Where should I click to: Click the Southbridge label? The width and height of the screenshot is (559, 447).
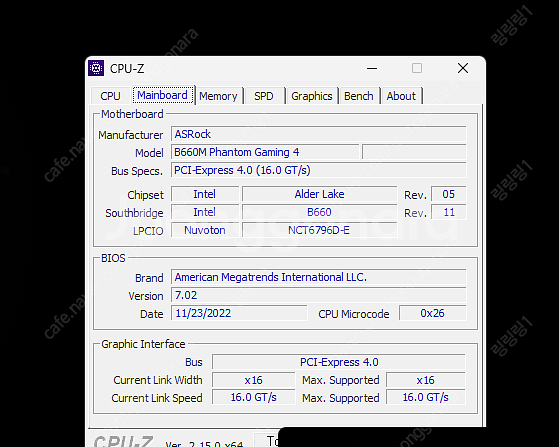(134, 213)
